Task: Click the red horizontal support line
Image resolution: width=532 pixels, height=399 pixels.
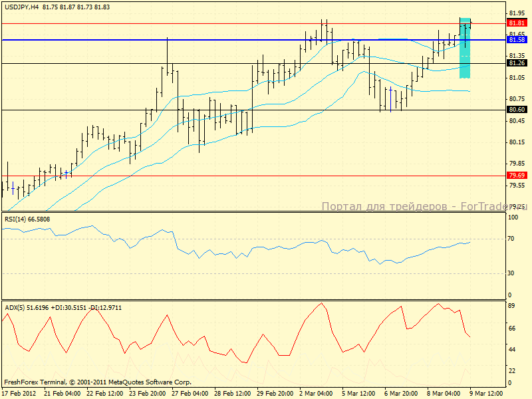Action: pyautogui.click(x=199, y=176)
